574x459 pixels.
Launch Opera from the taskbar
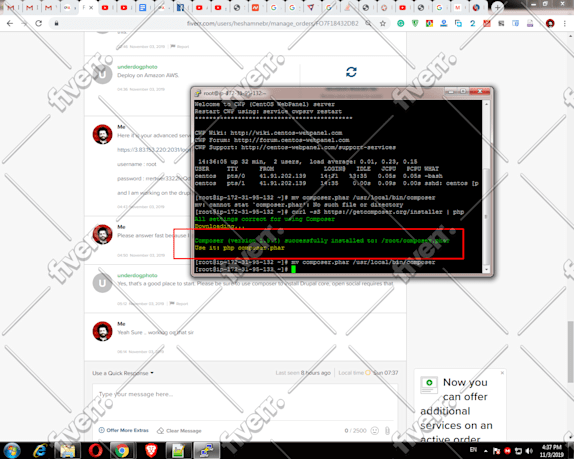95,451
